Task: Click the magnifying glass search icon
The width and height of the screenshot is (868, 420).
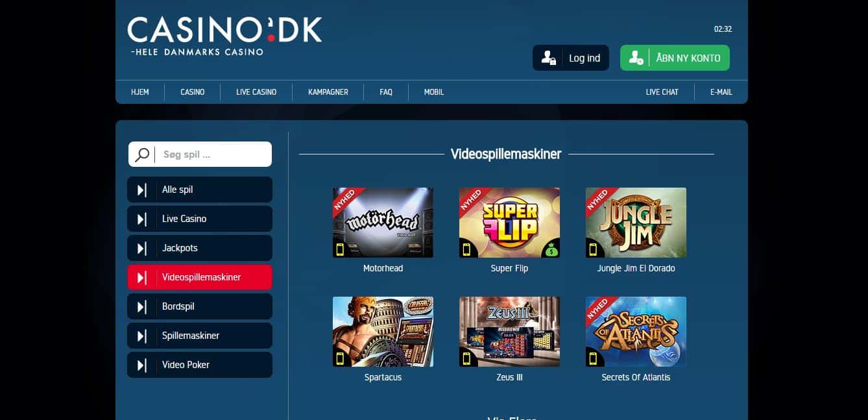Action: (143, 154)
